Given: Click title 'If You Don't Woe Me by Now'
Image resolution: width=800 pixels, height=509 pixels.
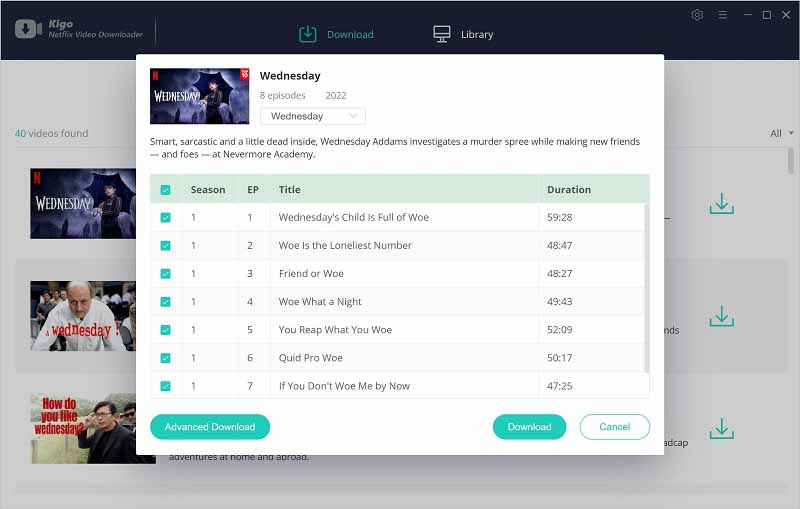Looking at the screenshot, I should [x=344, y=386].
